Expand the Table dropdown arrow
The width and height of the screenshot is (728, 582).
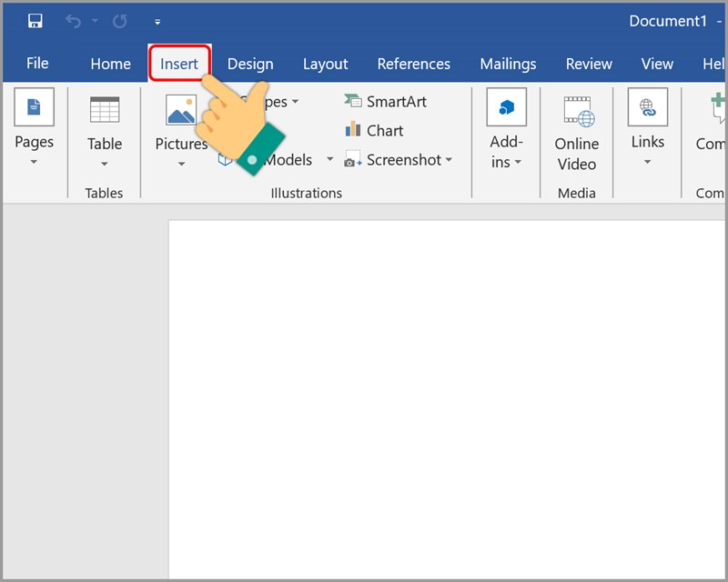[105, 164]
